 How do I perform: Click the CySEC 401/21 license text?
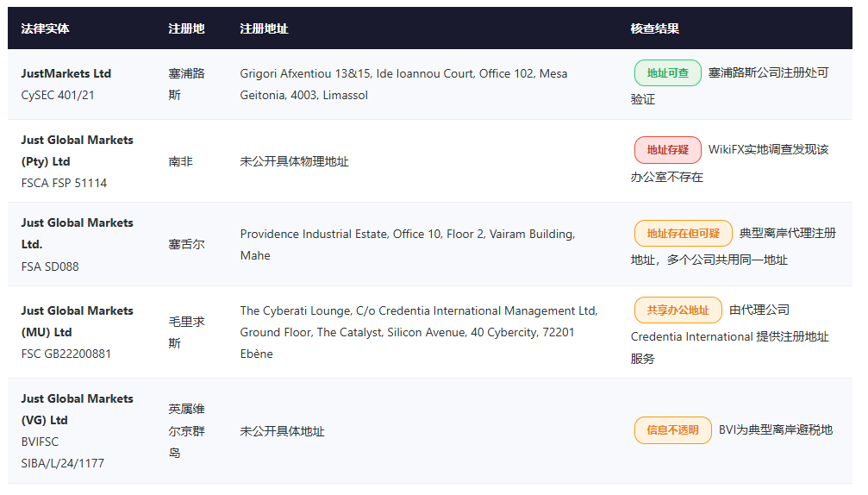click(x=58, y=95)
